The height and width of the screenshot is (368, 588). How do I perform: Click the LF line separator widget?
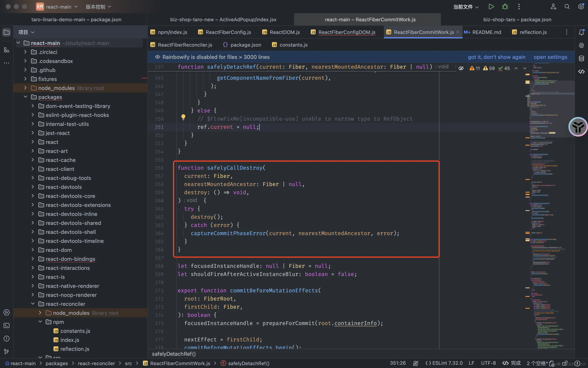[x=471, y=363]
